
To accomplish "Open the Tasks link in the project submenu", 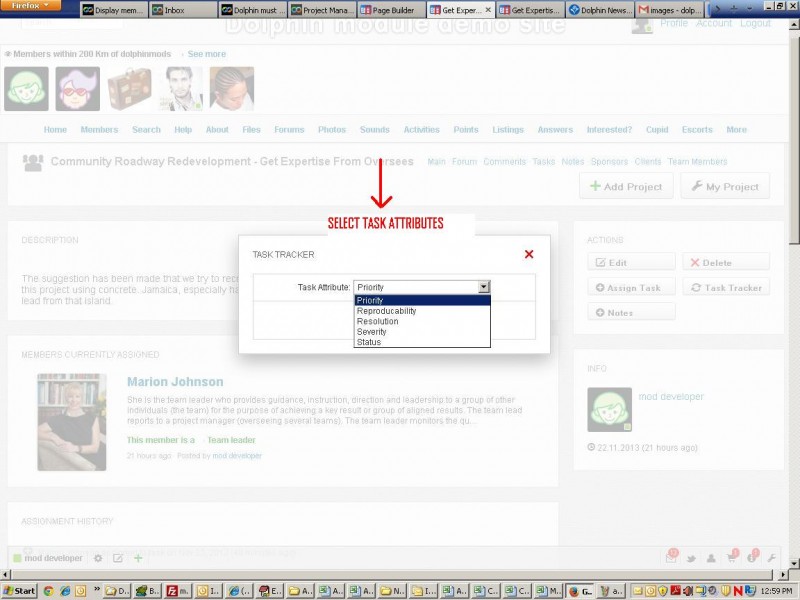I will pos(543,162).
